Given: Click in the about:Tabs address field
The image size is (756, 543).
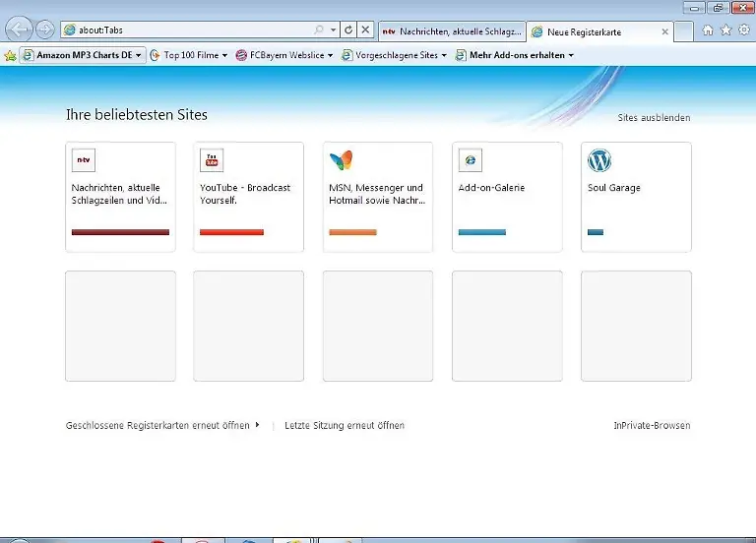Looking at the screenshot, I should [x=187, y=30].
